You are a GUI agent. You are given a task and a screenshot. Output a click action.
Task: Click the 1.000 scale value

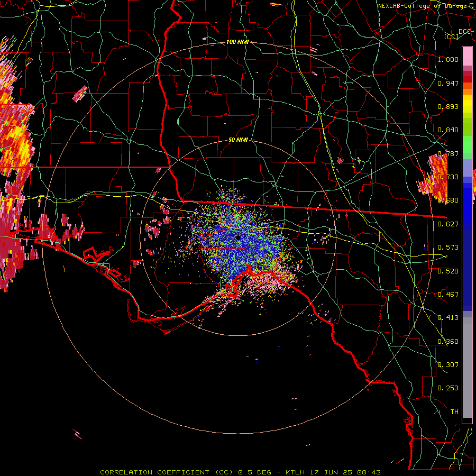[x=448, y=59]
